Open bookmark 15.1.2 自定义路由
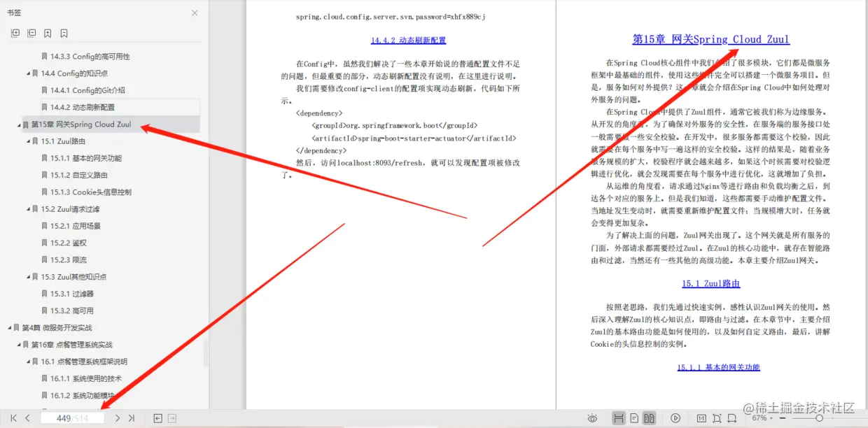The image size is (868, 428). 79,175
